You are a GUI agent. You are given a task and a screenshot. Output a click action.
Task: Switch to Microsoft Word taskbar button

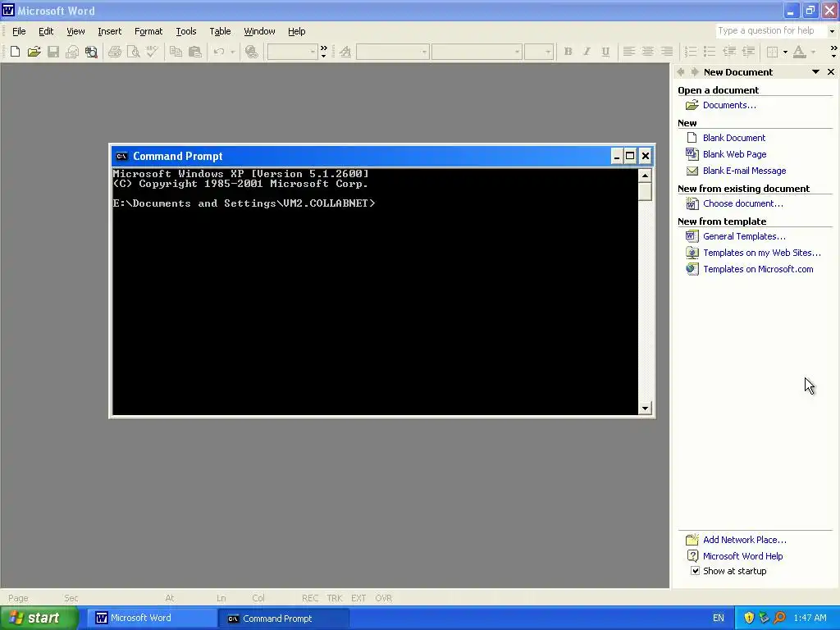pos(151,619)
